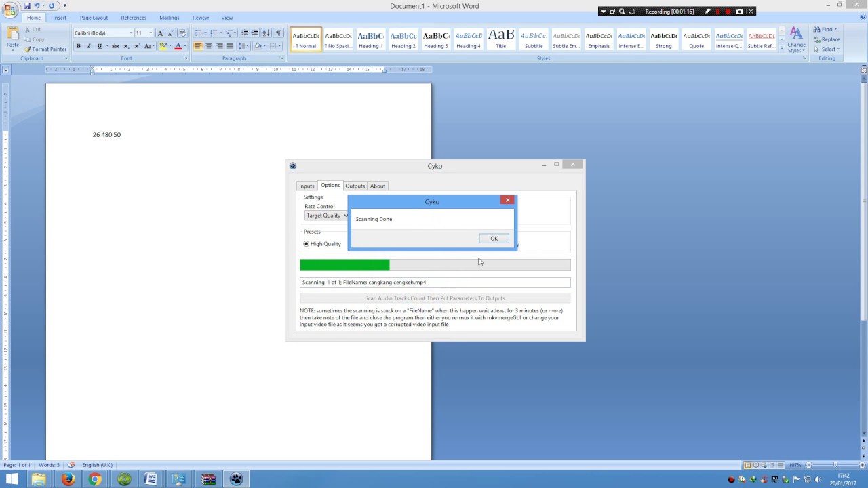
Task: Select Center alignment
Action: pos(209,46)
